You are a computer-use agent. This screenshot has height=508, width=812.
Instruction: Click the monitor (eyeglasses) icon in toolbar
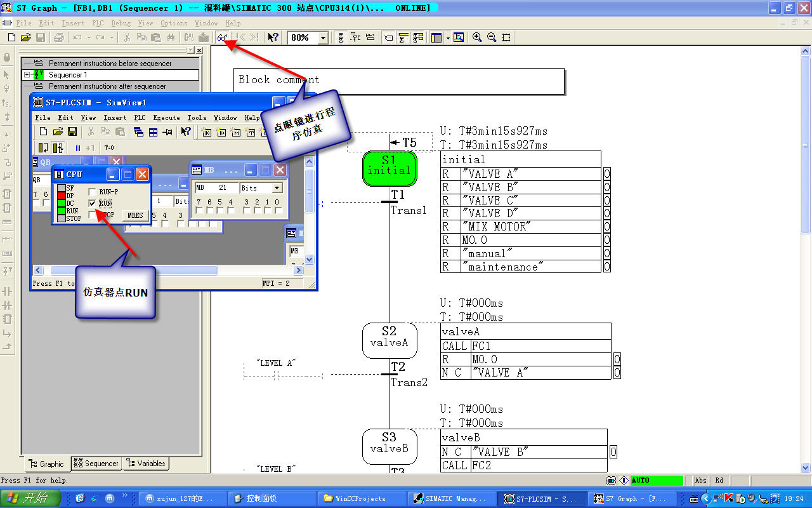tap(222, 37)
